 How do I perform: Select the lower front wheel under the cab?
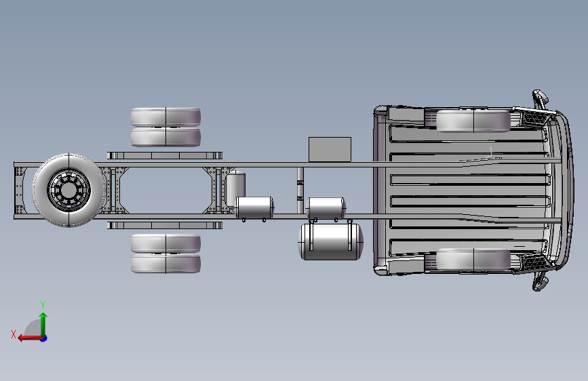point(473,260)
